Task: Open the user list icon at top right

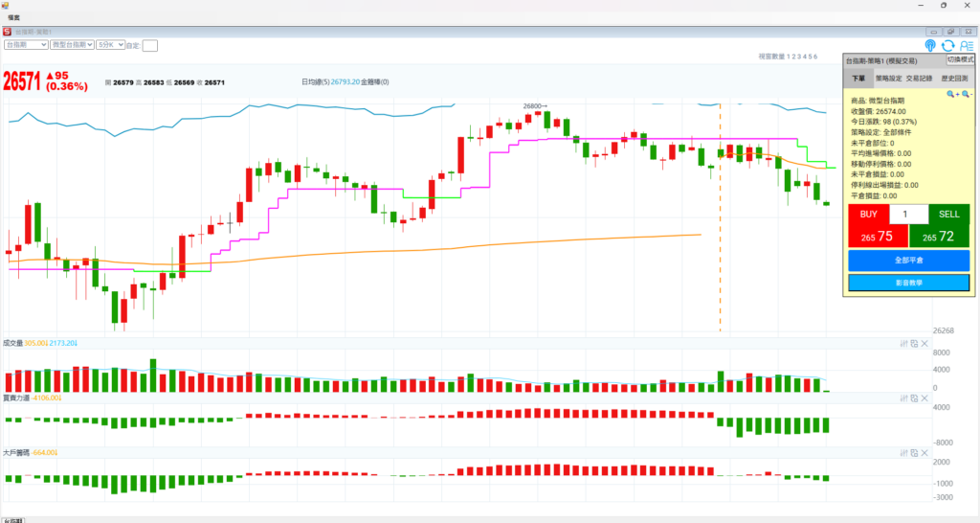Action: point(965,45)
